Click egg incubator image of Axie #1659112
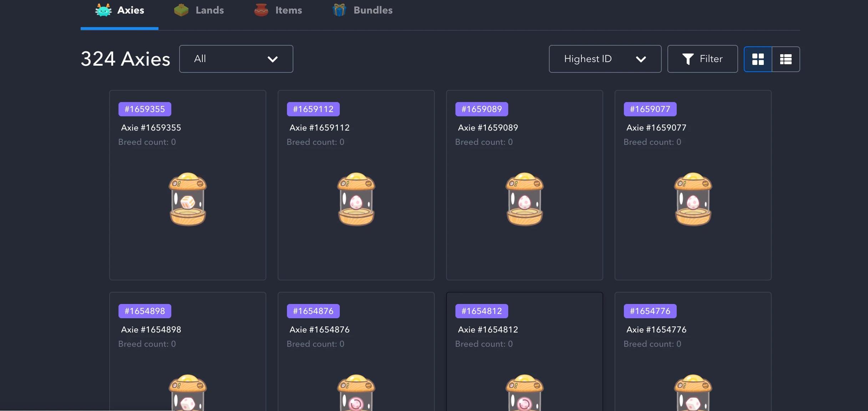 356,199
